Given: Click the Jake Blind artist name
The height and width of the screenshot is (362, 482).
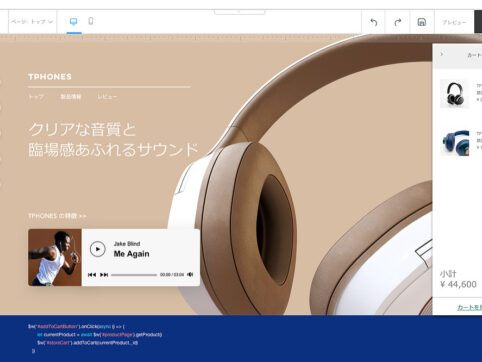Looking at the screenshot, I should 127,244.
